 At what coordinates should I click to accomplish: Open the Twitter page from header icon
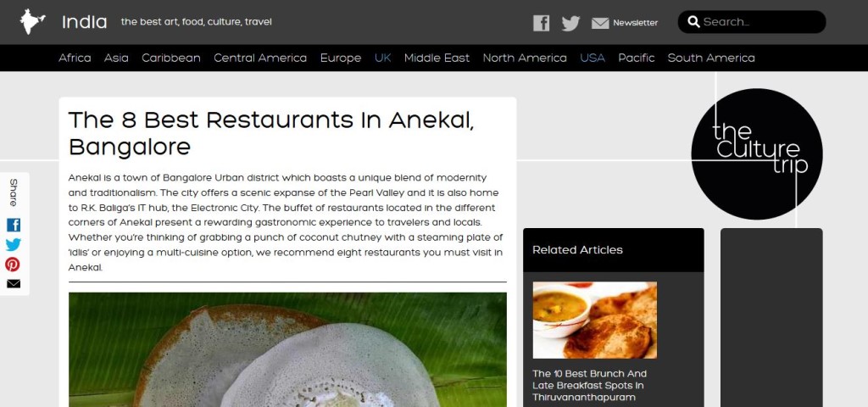click(x=570, y=23)
